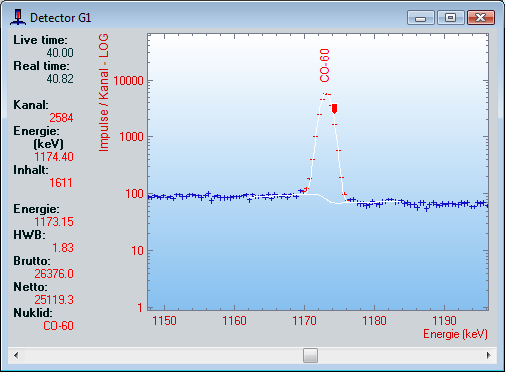Click the Real time value 40.82
Image resolution: width=505 pixels, height=372 pixels.
point(60,79)
